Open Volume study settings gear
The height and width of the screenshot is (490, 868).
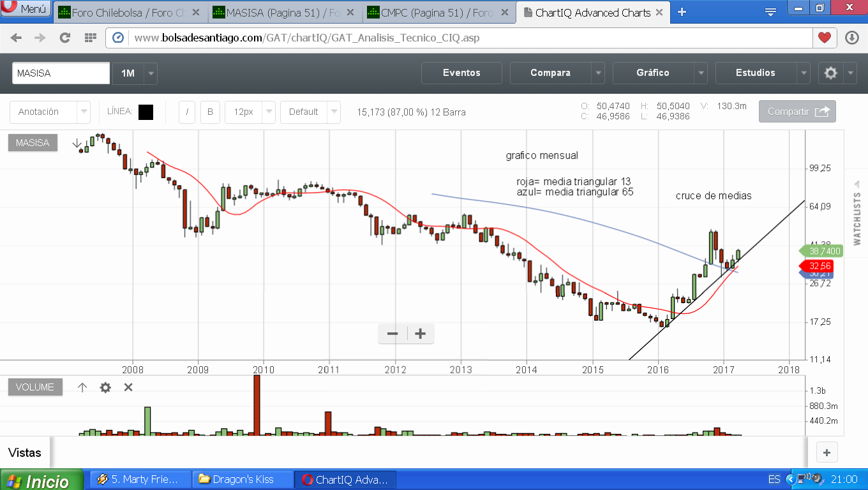(x=105, y=387)
